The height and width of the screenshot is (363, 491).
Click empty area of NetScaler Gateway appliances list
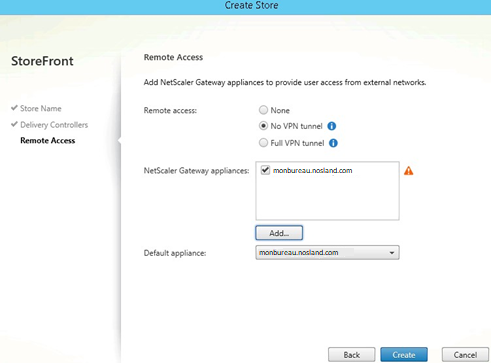(x=327, y=200)
